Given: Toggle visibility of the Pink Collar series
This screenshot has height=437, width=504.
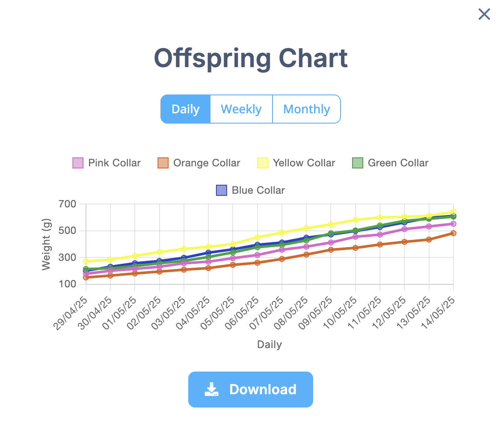Looking at the screenshot, I should pyautogui.click(x=106, y=163).
